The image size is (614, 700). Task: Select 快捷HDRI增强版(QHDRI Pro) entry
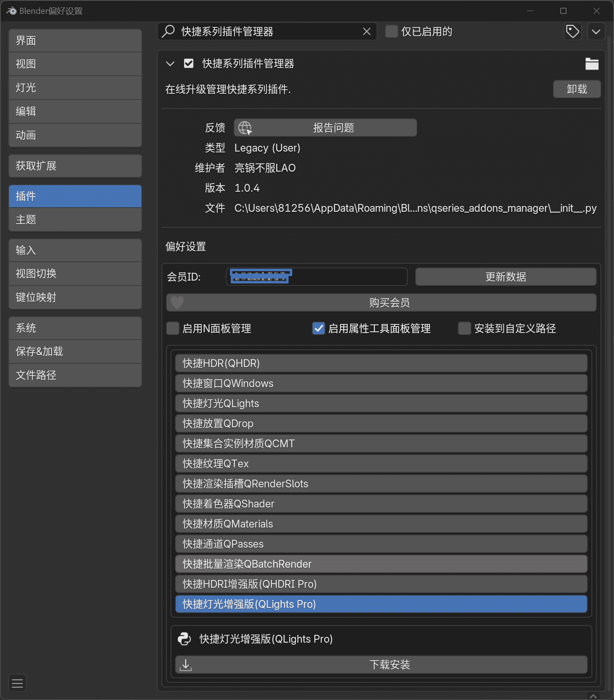point(381,584)
